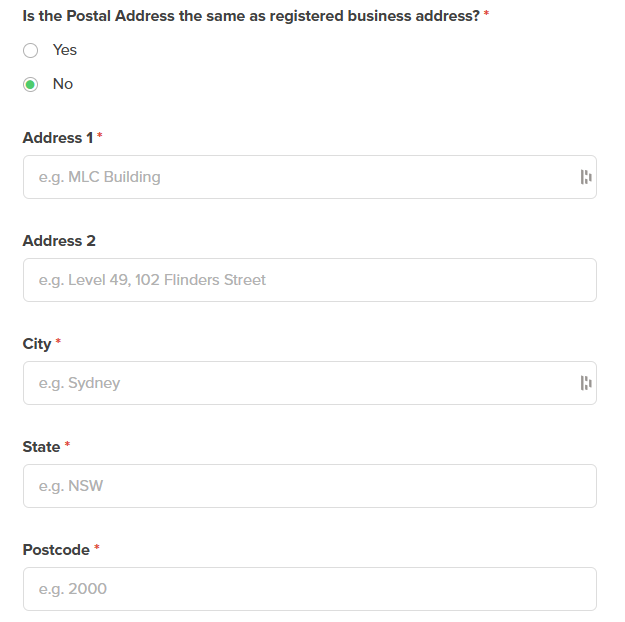The image size is (625, 622).
Task: Click the 'State' field label
Action: click(x=41, y=447)
